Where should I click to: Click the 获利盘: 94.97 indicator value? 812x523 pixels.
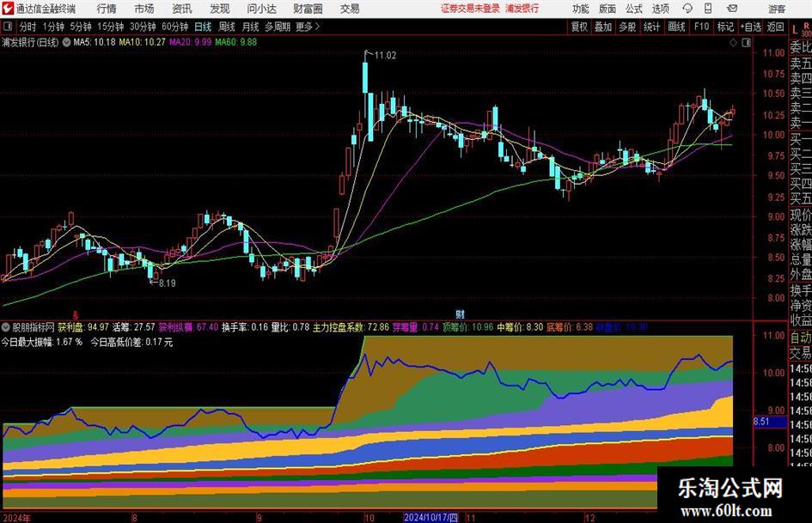coord(82,327)
